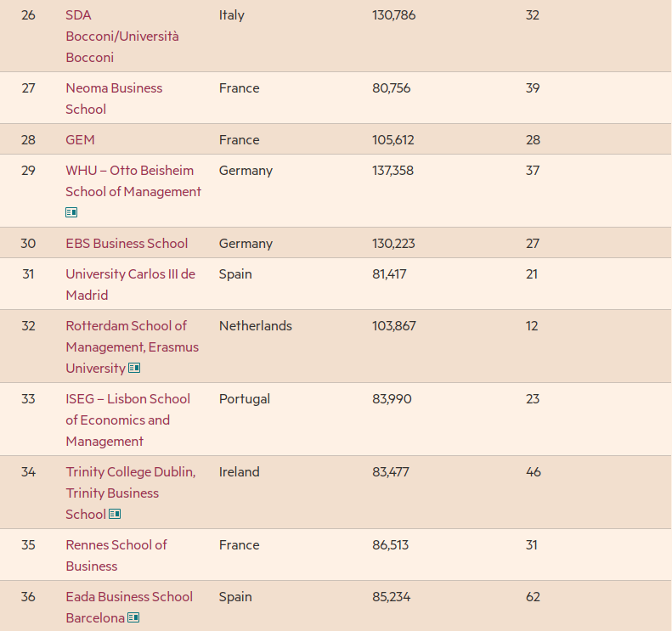
Task: Select value 32 in the SDA Bocconi row
Action: click(533, 15)
